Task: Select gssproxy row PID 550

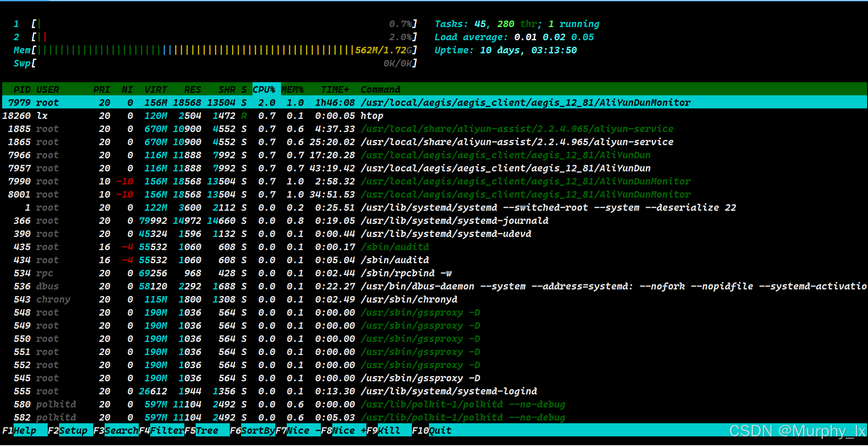Action: 434,338
